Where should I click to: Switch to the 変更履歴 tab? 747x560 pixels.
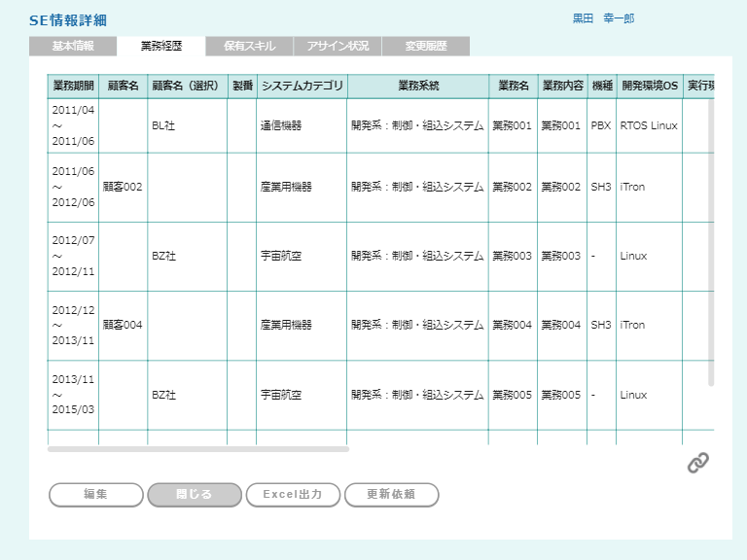pyautogui.click(x=426, y=46)
